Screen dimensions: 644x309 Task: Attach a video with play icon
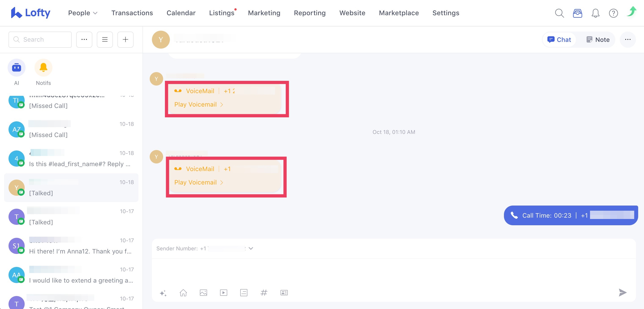click(x=223, y=292)
